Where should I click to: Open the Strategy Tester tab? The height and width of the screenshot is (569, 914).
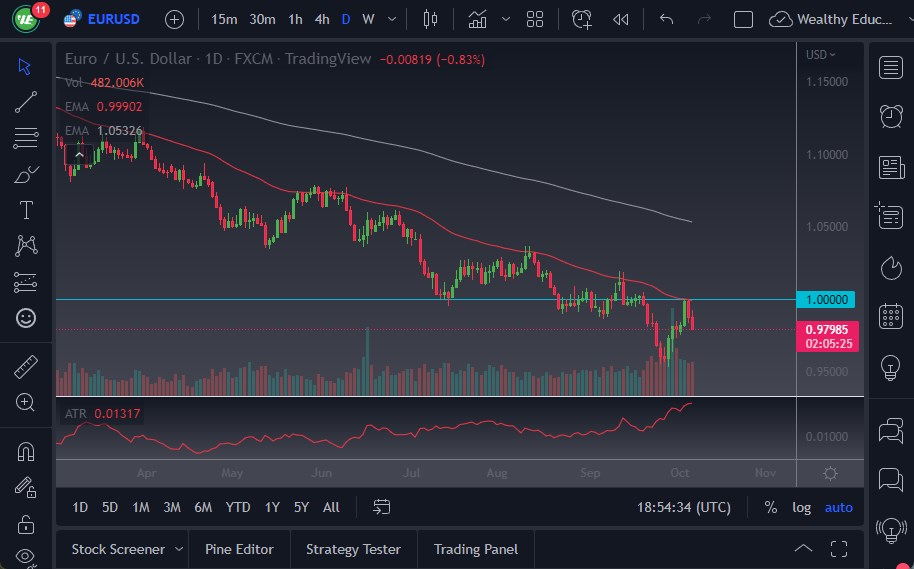pyautogui.click(x=353, y=549)
